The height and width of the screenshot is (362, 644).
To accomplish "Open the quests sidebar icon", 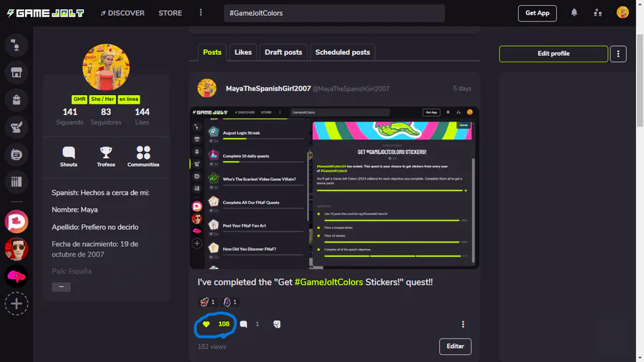I will 16,127.
